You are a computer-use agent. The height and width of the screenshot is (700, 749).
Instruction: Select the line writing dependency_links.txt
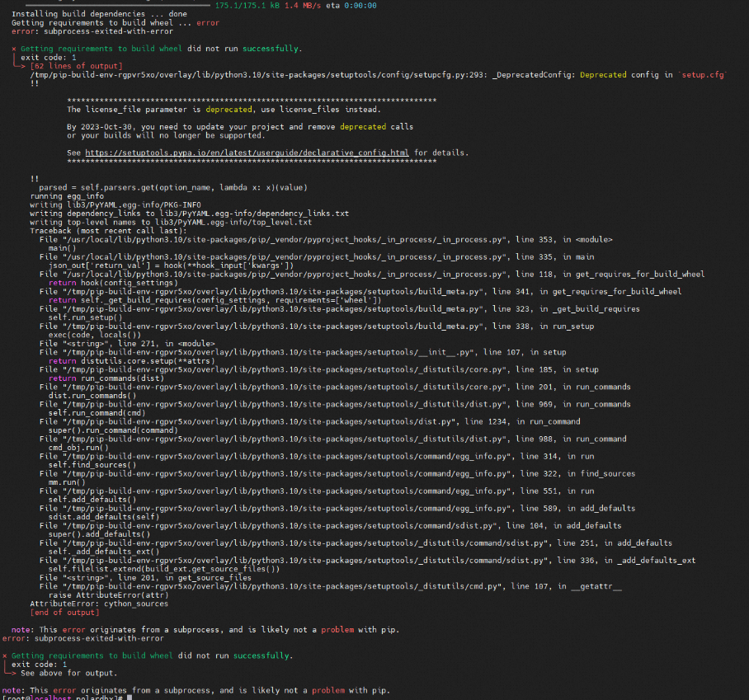189,214
